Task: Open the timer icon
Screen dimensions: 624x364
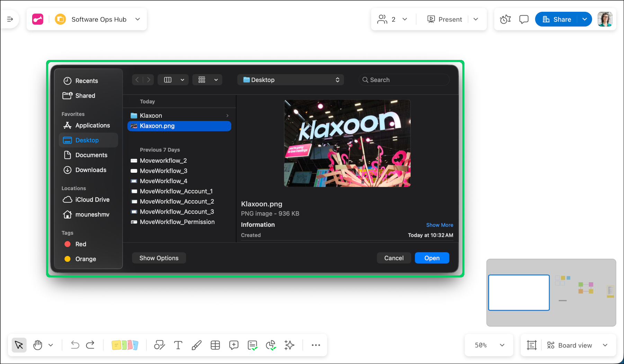Action: pyautogui.click(x=505, y=19)
